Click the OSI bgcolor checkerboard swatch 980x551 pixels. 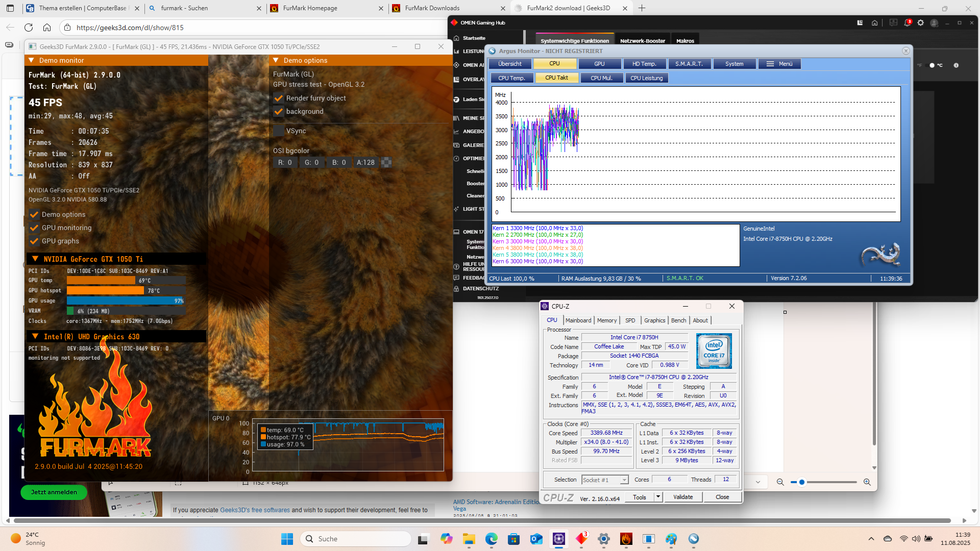tap(386, 163)
